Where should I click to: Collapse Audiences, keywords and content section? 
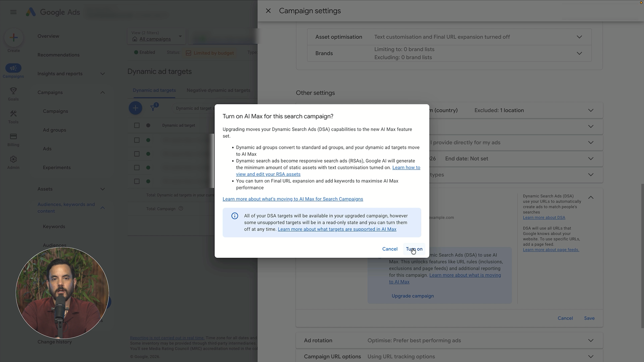[x=103, y=208]
